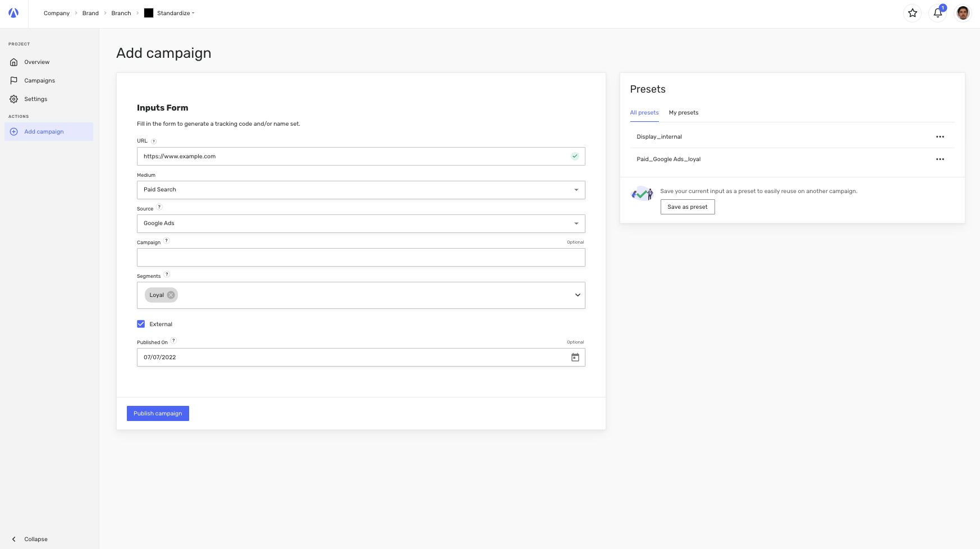Open the notifications bell
The image size is (980, 549).
(x=937, y=13)
